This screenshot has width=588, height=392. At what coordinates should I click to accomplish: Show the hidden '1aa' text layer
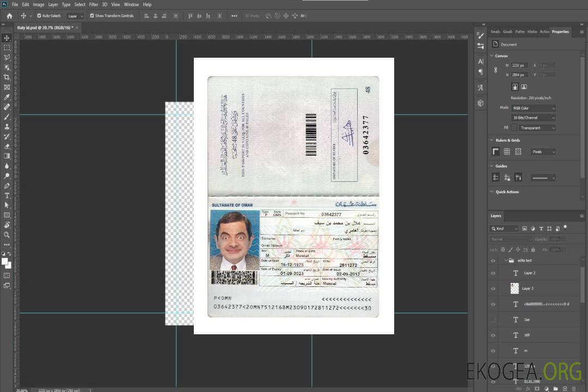493,320
